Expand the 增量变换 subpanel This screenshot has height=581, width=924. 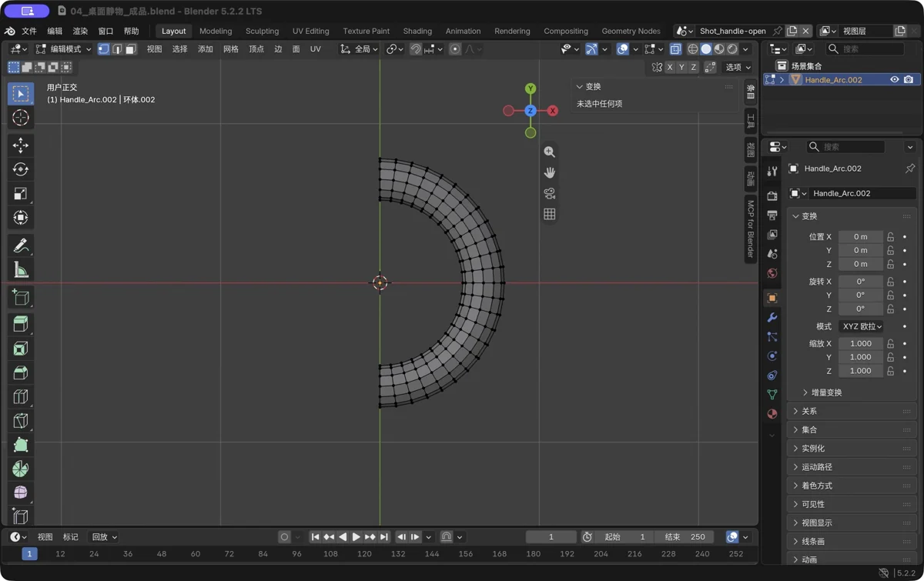(826, 392)
